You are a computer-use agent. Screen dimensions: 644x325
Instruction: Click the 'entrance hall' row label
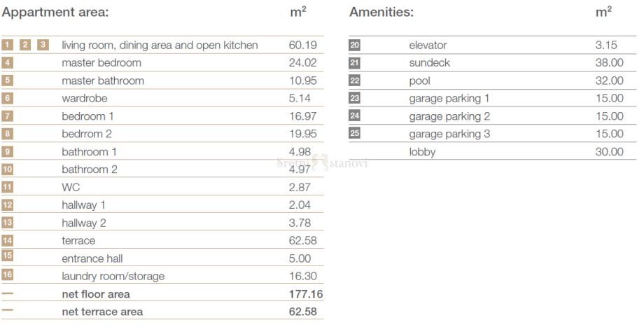click(92, 258)
